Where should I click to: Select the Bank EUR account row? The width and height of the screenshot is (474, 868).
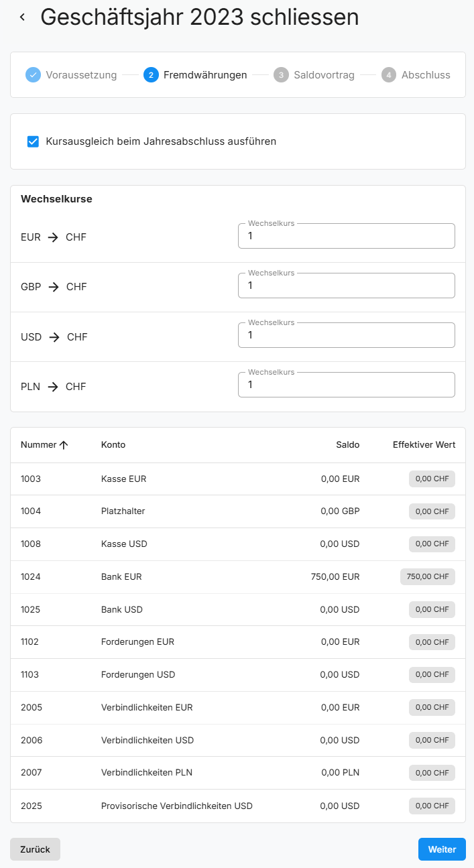tap(121, 576)
